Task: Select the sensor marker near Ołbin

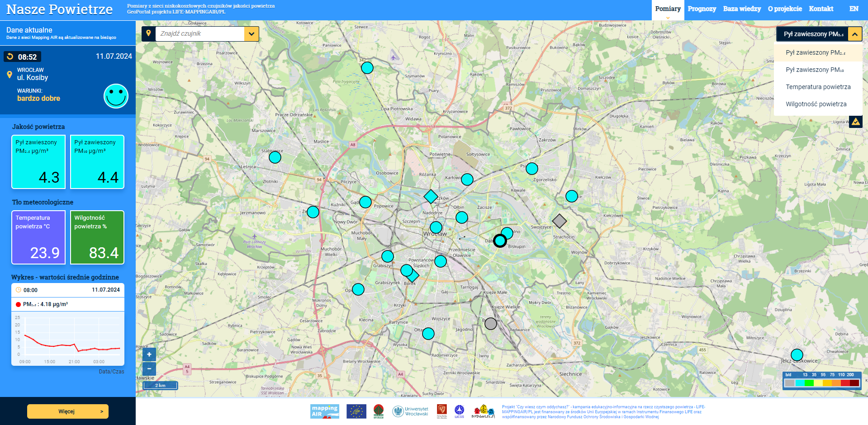Action: tap(462, 217)
